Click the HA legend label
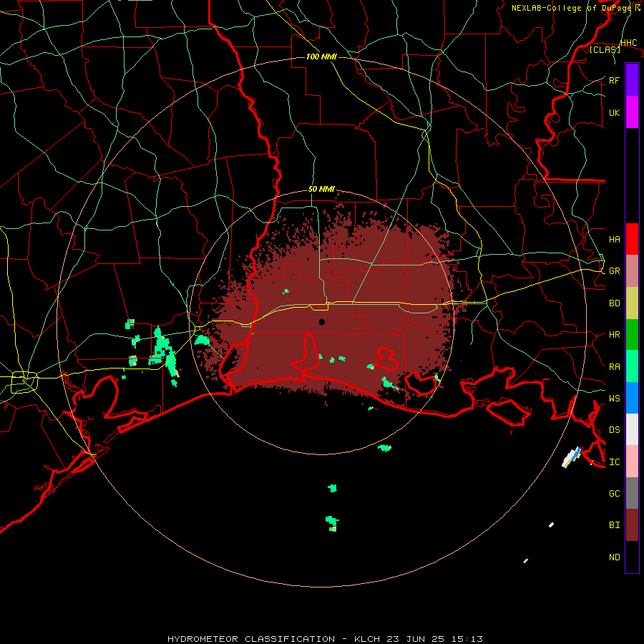 pyautogui.click(x=614, y=240)
